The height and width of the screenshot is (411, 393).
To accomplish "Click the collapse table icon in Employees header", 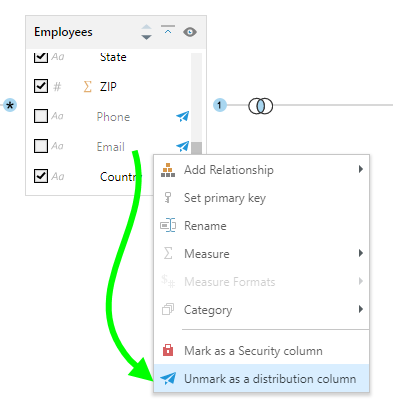I will [x=168, y=30].
